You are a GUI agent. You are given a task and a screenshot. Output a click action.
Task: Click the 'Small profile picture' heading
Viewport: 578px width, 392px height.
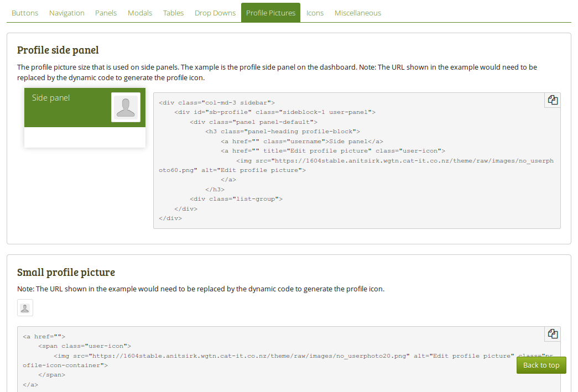point(66,273)
